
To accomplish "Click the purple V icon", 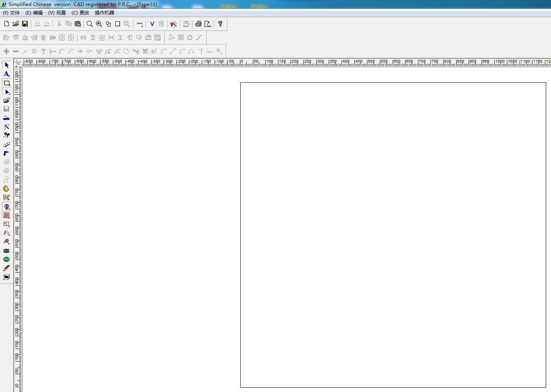I will click(152, 24).
